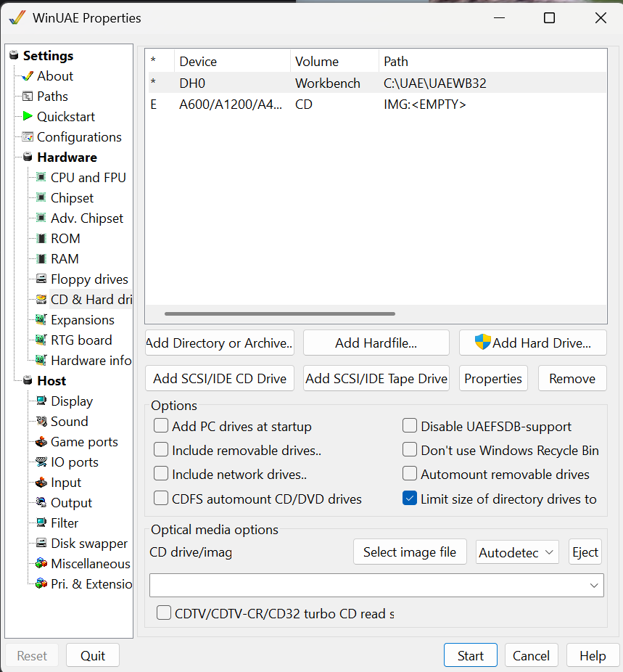Go to the Display settings page

coord(71,401)
